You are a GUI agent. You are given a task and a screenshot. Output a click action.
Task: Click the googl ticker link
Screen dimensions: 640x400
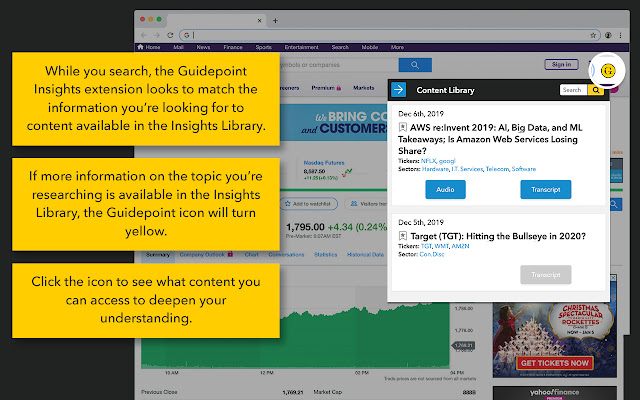pos(447,161)
